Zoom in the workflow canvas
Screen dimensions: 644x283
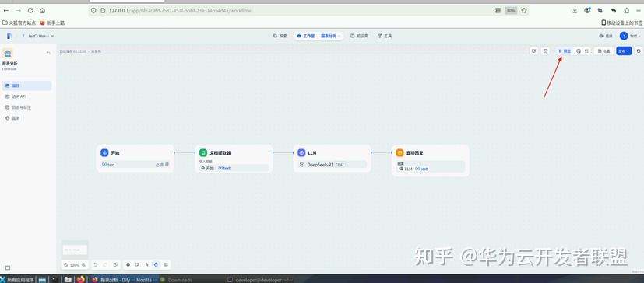point(84,265)
